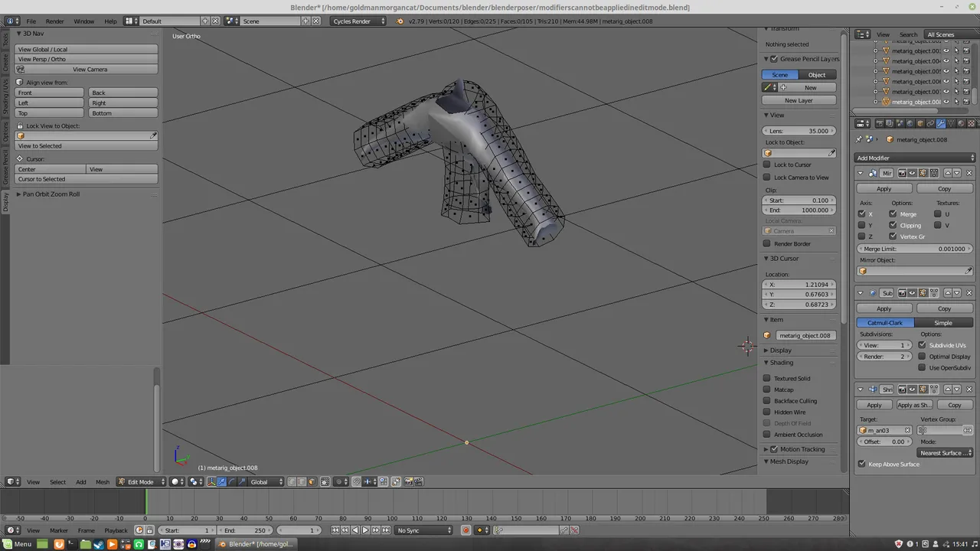Viewport: 980px width, 551px height.
Task: Toggle the 3D manipulator widget icon
Action: 211,481
